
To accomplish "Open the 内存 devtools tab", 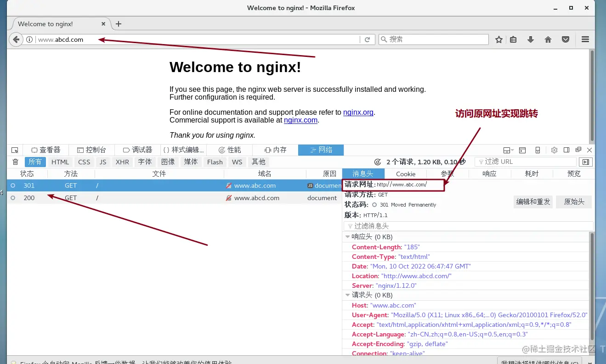I will (275, 150).
